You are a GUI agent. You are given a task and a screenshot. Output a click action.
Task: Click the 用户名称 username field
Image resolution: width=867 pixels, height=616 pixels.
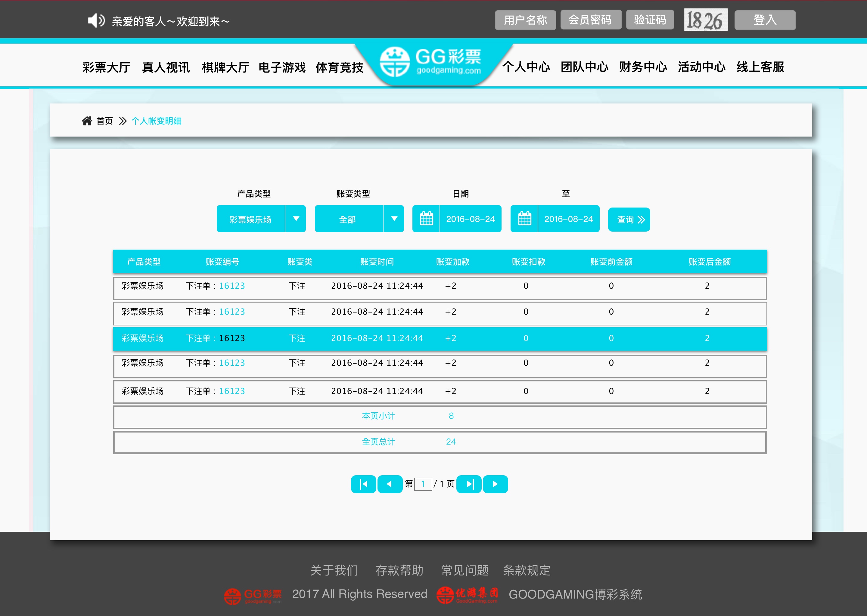(525, 20)
